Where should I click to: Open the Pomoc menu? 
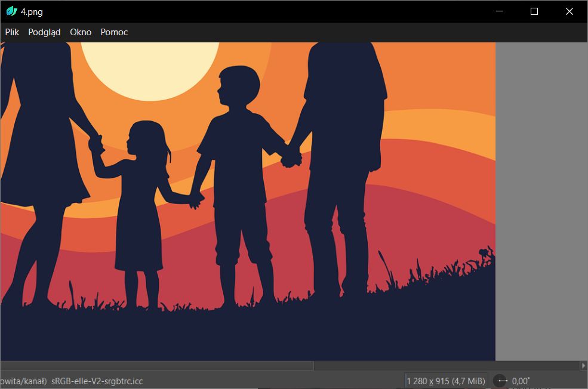pos(113,32)
